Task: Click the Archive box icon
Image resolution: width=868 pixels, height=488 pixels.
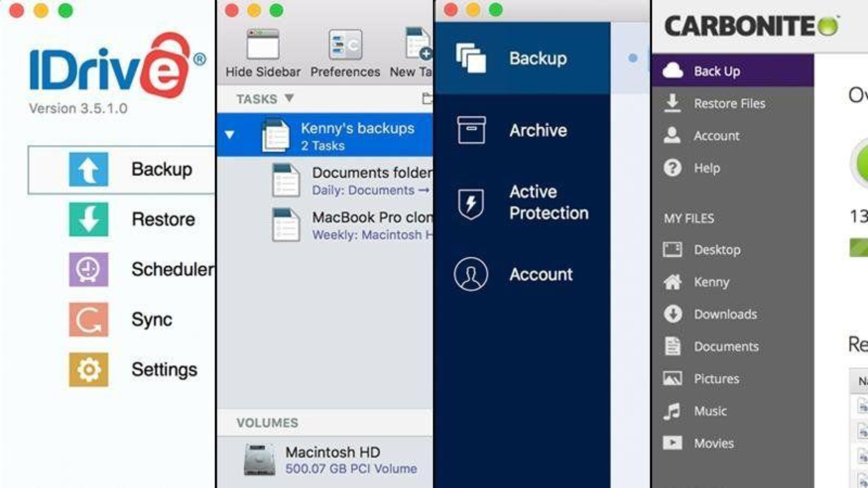Action: (x=471, y=130)
